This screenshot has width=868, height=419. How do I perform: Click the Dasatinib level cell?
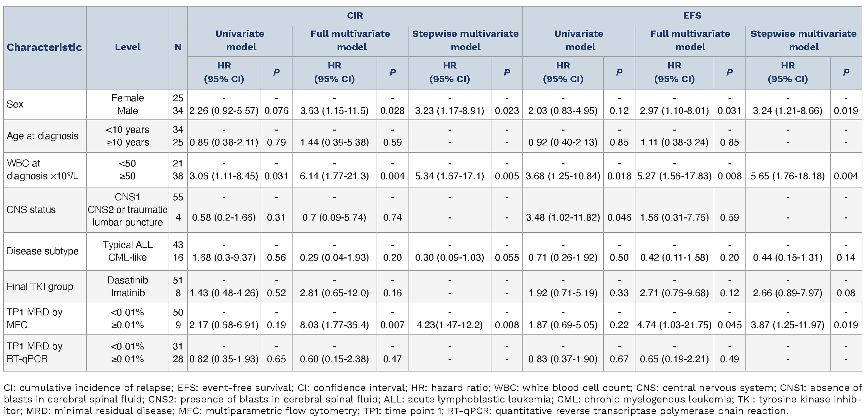[x=127, y=280]
